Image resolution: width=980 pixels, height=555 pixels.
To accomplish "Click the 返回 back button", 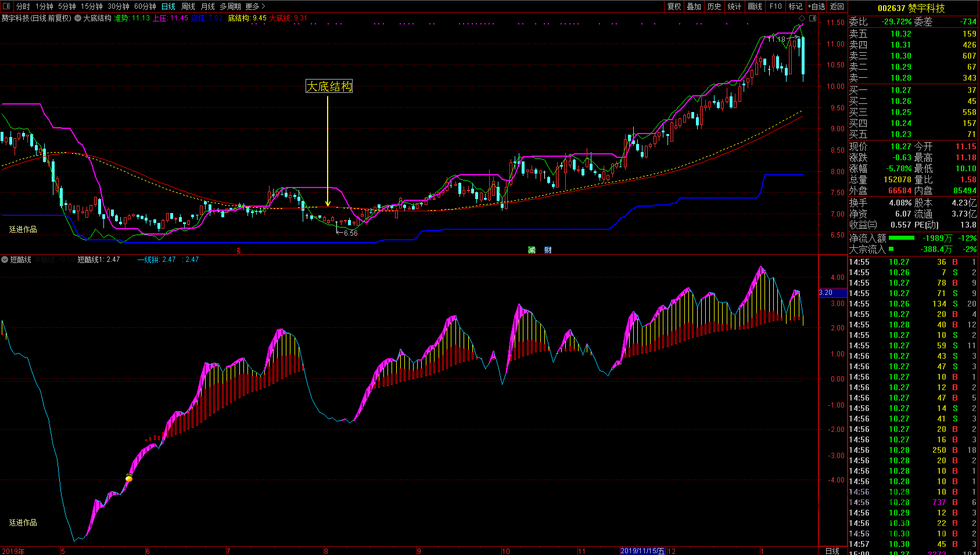I will (837, 6).
